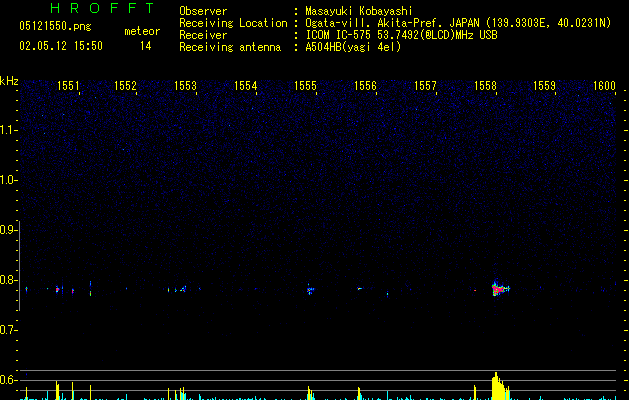
Task: Click the 1556 time axis marker
Action: (x=365, y=86)
